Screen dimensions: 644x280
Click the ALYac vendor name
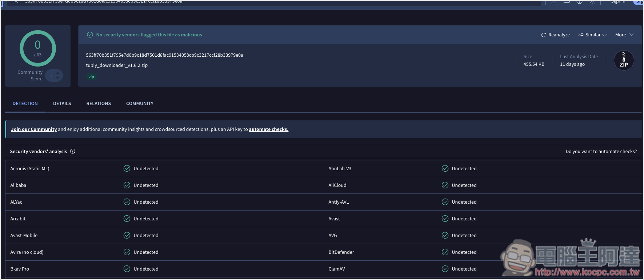click(16, 202)
